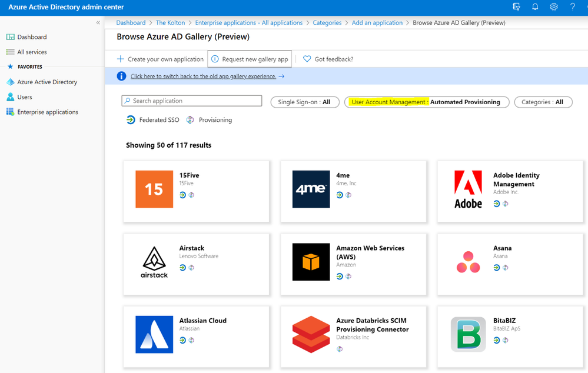588x373 pixels.
Task: Open User Account Management filter
Action: click(426, 102)
